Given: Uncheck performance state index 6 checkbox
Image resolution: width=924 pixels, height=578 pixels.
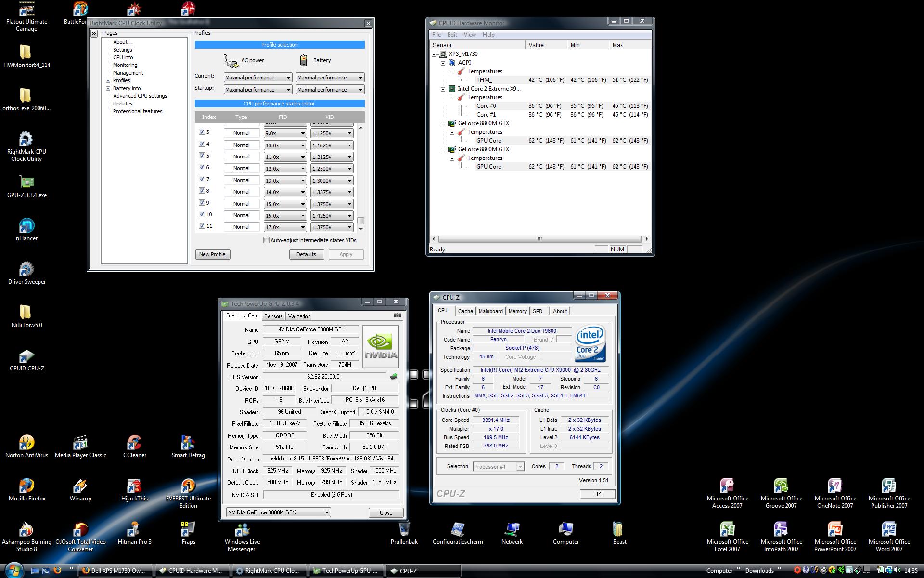Looking at the screenshot, I should [202, 167].
